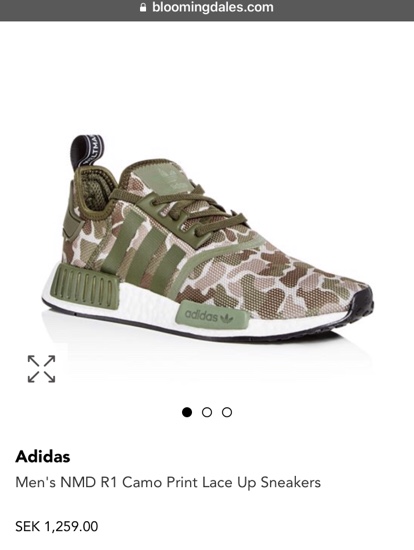The width and height of the screenshot is (414, 550).
Task: Click the gray address bar beside the lock
Action: click(x=207, y=10)
